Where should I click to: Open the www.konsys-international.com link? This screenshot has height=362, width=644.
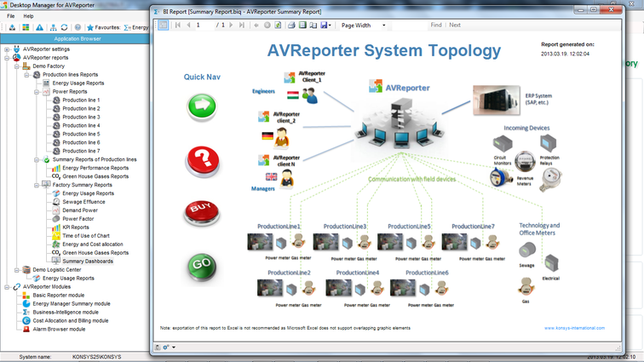[574, 328]
